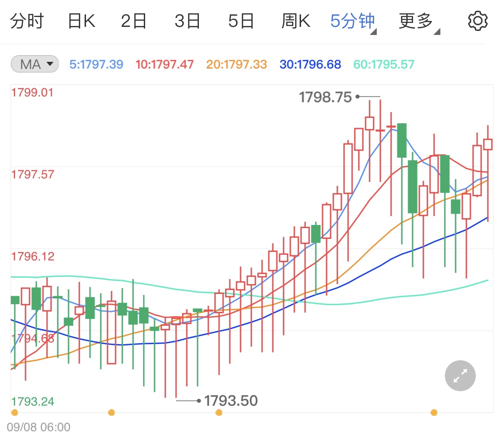Click the first orange timeline dot at left
The image size is (504, 440).
point(14,412)
